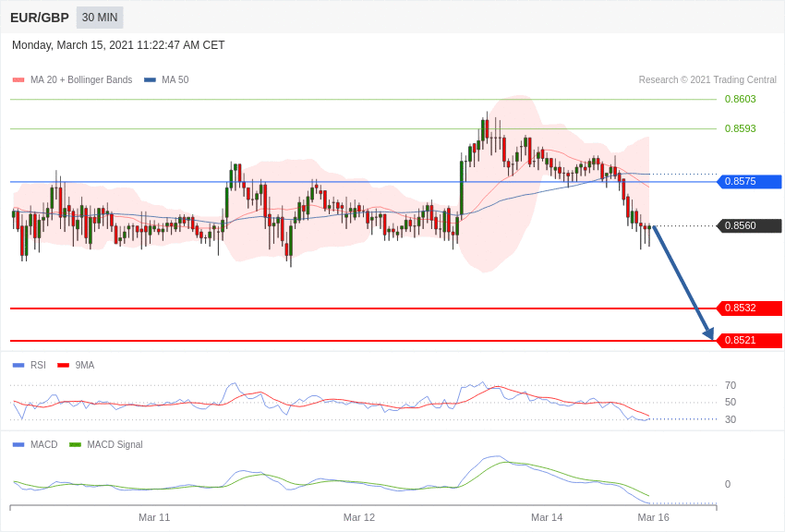This screenshot has height=532, width=785.
Task: Click the Mar 16 date axis label
Action: point(653,517)
